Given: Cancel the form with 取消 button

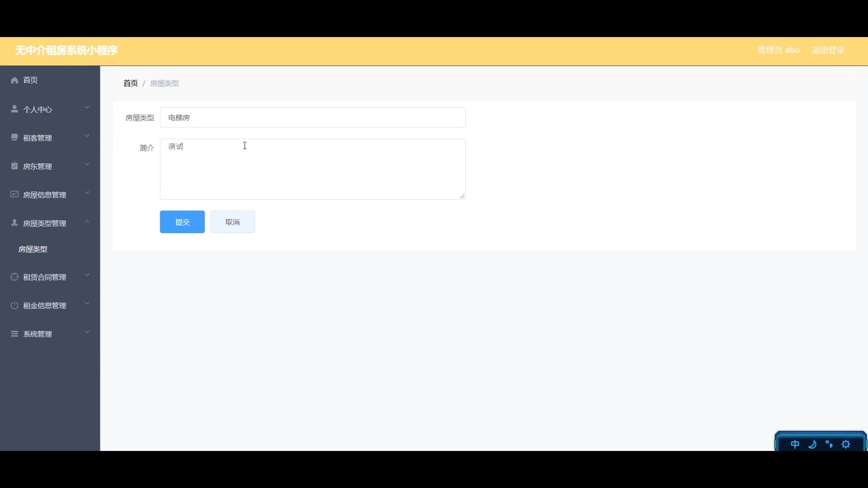Looking at the screenshot, I should click(x=232, y=222).
